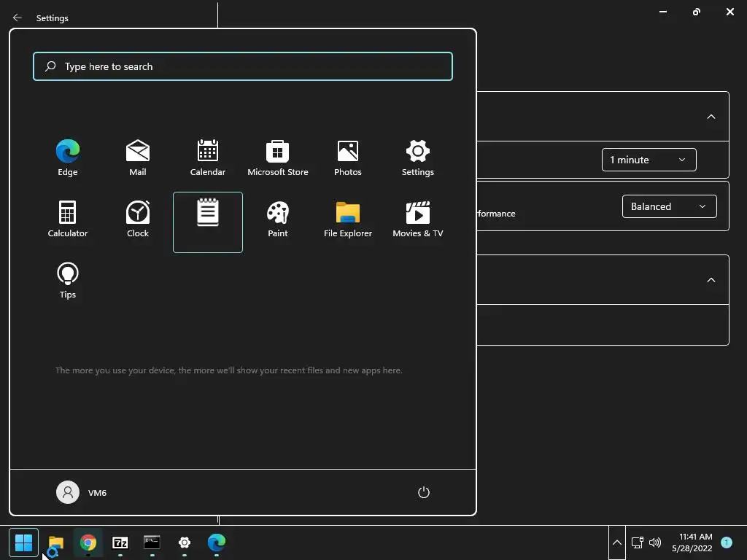Open 7-Zip from the taskbar

pyautogui.click(x=120, y=542)
